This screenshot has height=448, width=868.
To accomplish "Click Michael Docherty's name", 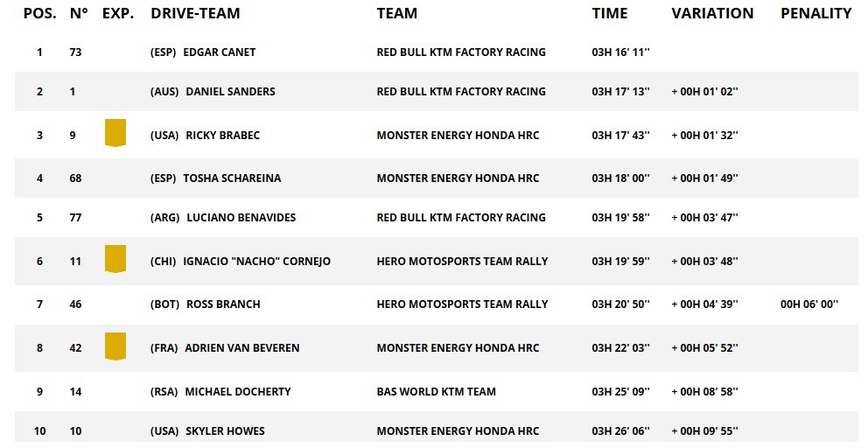I will 237,392.
